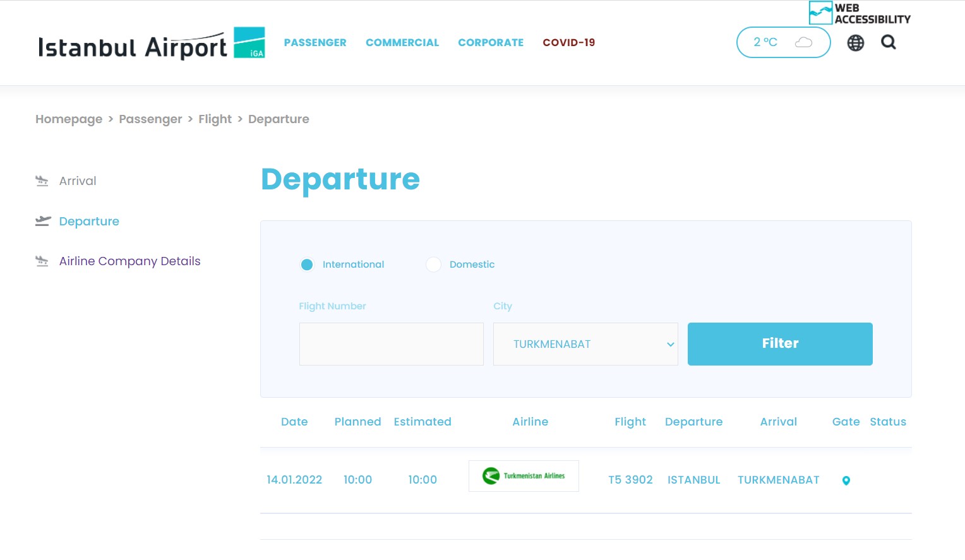965x560 pixels.
Task: Open the COMMERCIAL menu
Action: pyautogui.click(x=402, y=42)
